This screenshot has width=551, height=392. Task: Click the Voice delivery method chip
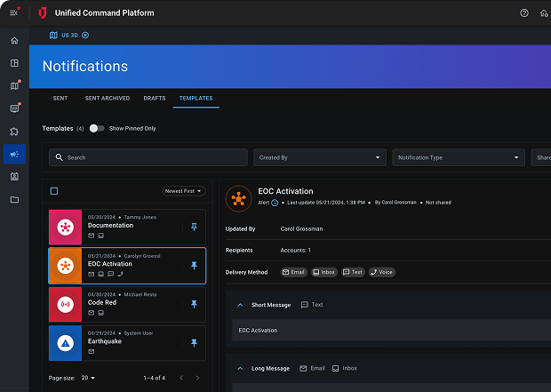click(x=382, y=272)
